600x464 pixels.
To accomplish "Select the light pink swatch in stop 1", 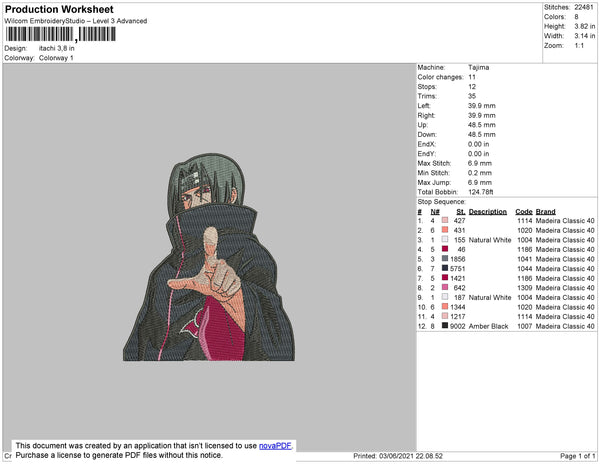I will pos(445,220).
